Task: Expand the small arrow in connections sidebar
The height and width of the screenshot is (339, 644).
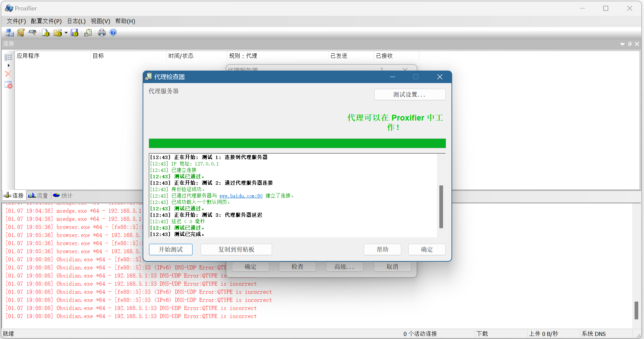Action: 8,66
